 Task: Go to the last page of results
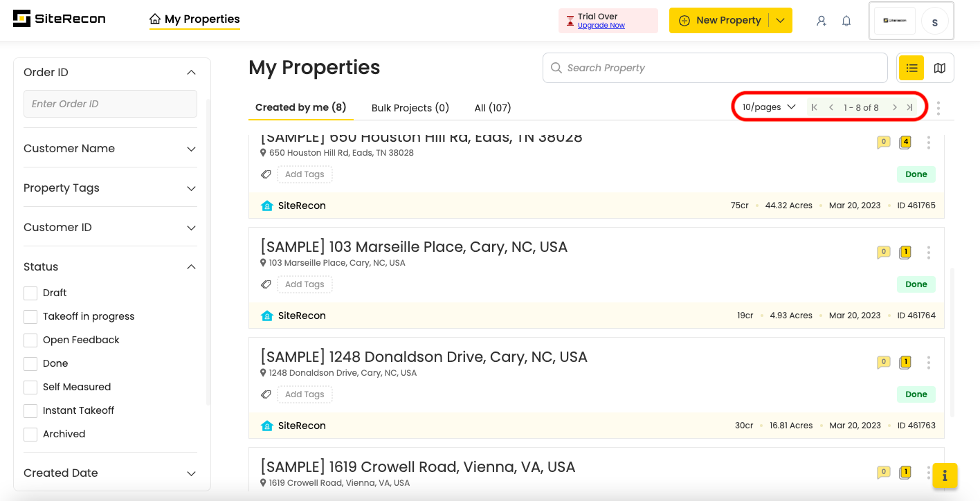click(909, 107)
